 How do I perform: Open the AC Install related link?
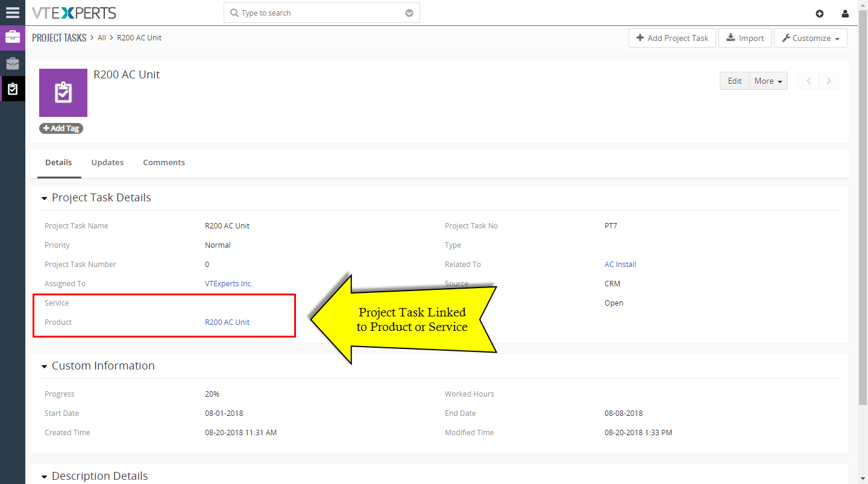(x=620, y=264)
